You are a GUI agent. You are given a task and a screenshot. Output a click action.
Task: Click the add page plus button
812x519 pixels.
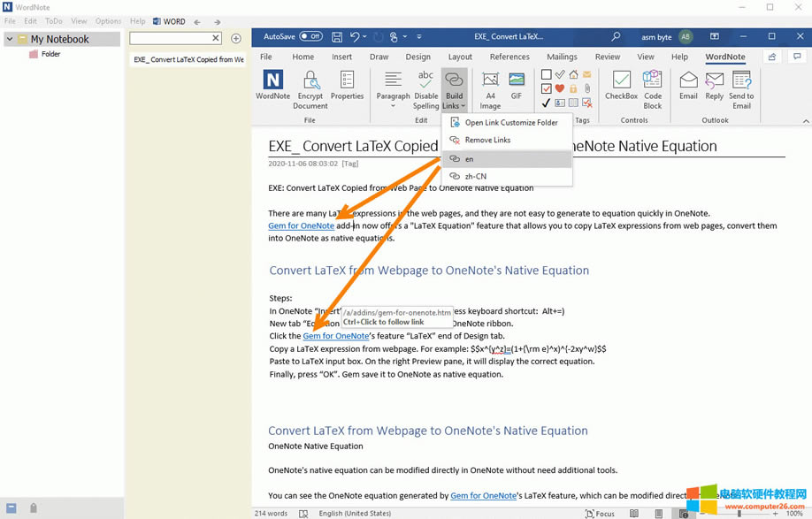point(235,38)
